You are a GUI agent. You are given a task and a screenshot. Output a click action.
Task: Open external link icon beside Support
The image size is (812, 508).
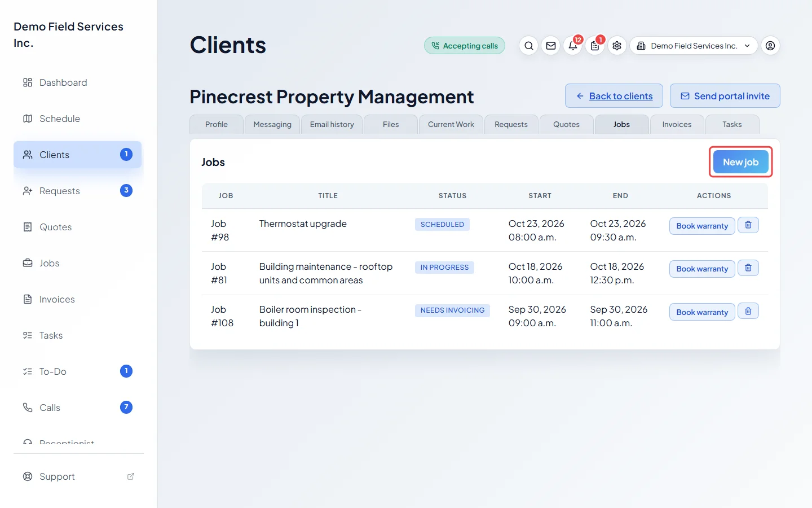(x=131, y=476)
